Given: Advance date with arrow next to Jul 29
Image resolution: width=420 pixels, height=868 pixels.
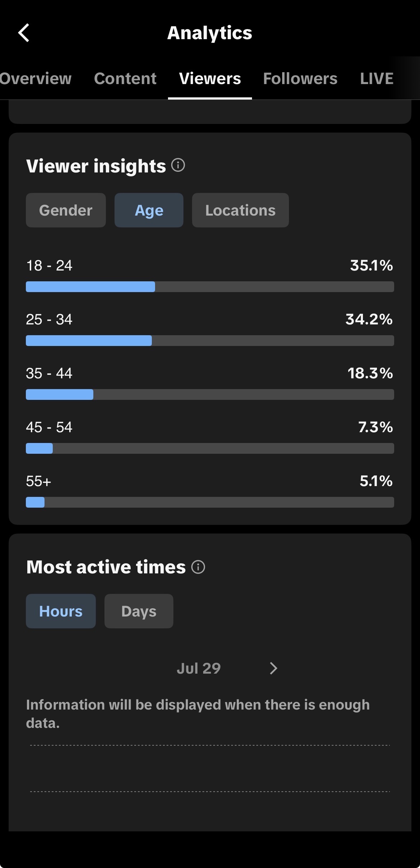Looking at the screenshot, I should (x=274, y=668).
